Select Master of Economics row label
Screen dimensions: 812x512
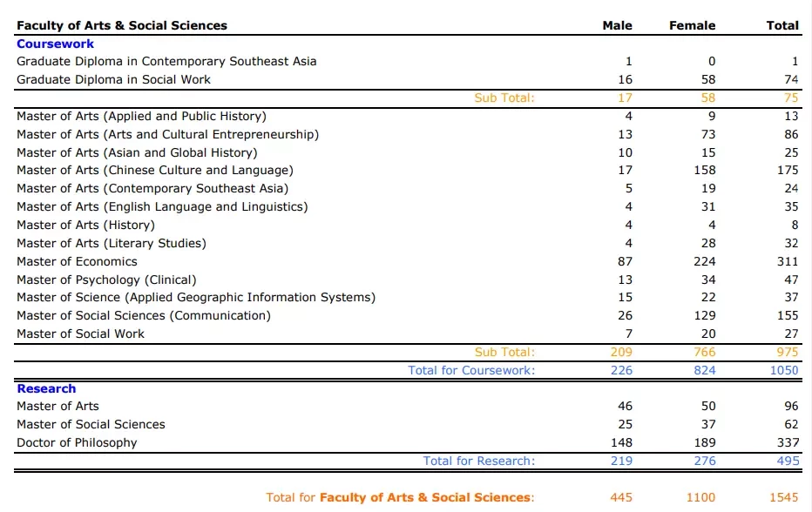[x=77, y=262]
